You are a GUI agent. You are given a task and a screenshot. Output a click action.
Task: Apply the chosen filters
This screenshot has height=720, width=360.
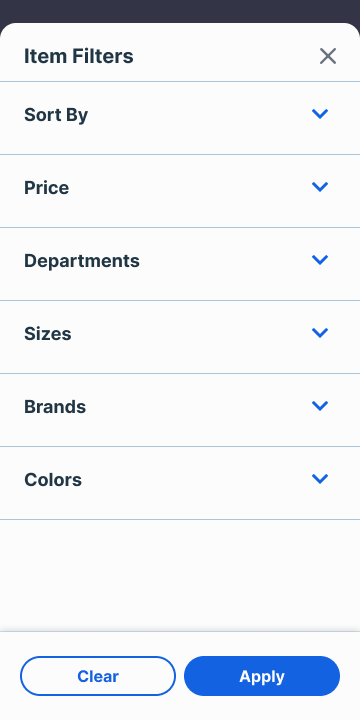coord(262,676)
